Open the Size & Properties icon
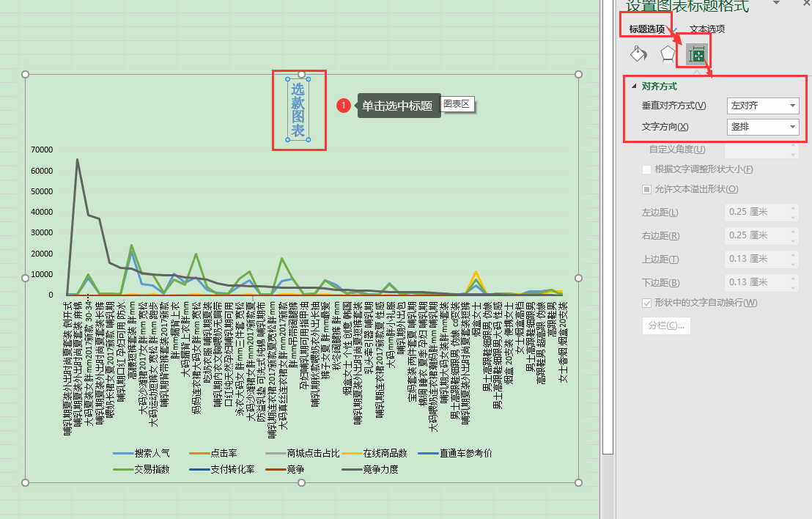Viewport: 812px width, 519px height. coord(697,55)
